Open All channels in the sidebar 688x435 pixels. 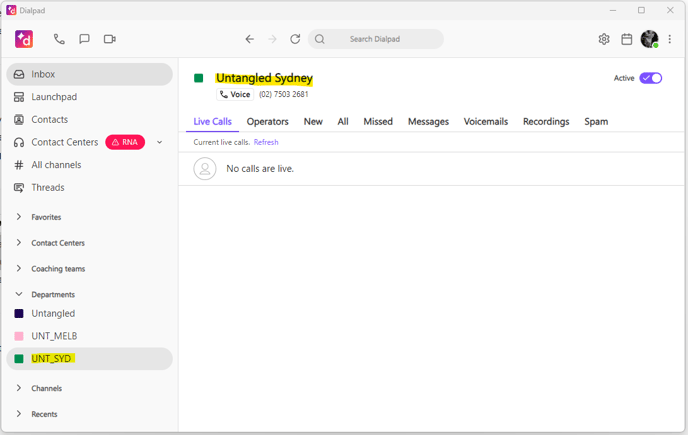click(x=90, y=165)
